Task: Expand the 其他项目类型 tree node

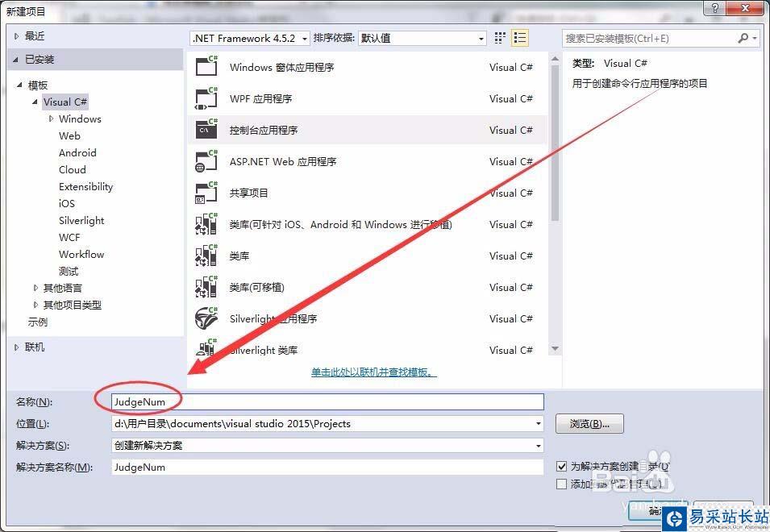Action: coord(35,305)
